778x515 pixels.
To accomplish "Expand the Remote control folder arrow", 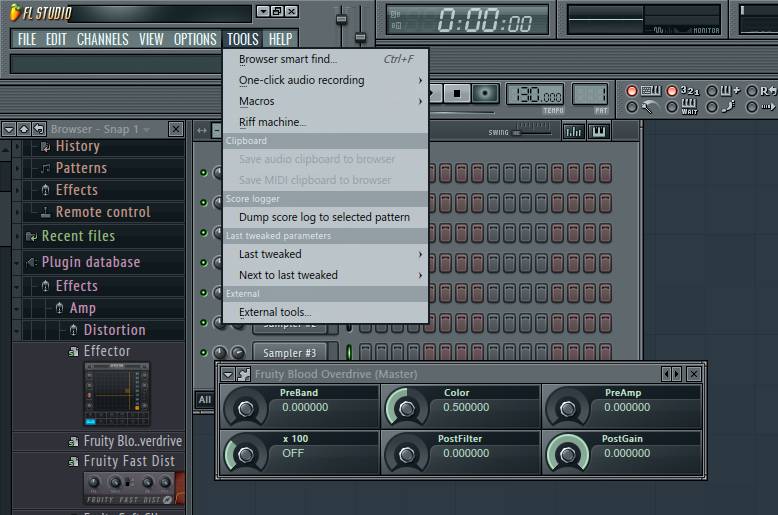I will 17,212.
